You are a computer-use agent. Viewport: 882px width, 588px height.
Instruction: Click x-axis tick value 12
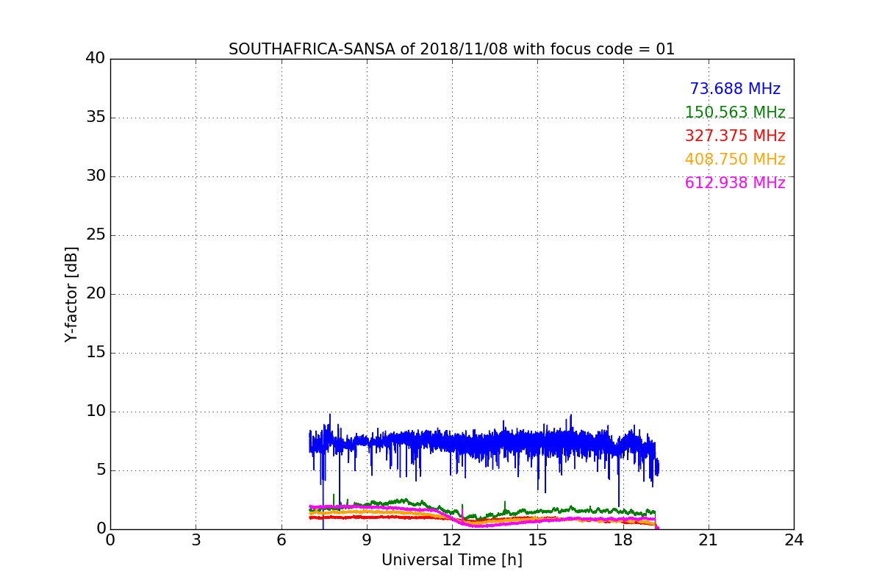[x=452, y=540]
